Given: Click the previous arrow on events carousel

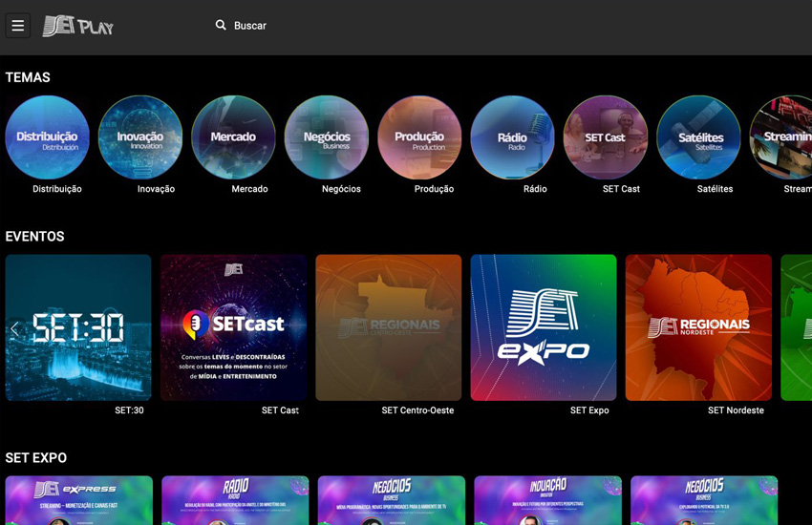Looking at the screenshot, I should pyautogui.click(x=14, y=328).
